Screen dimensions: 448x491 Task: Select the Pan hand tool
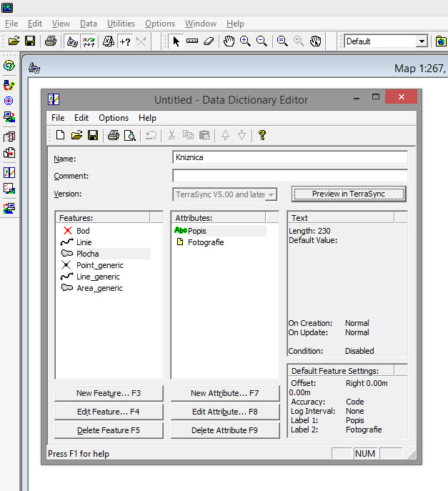pos(229,41)
